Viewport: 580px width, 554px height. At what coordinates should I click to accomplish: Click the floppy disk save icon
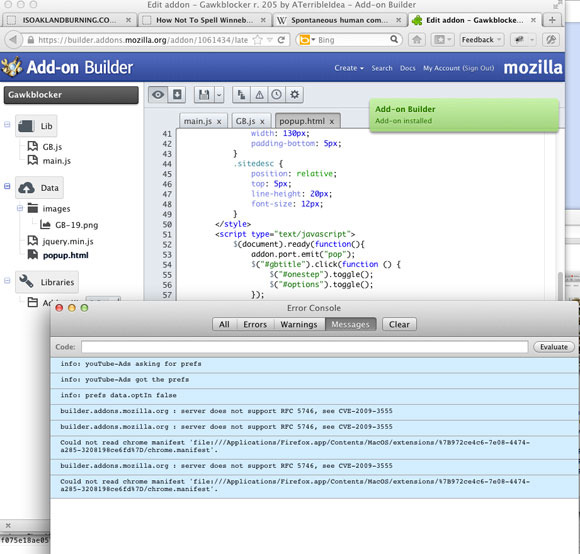coord(204,95)
